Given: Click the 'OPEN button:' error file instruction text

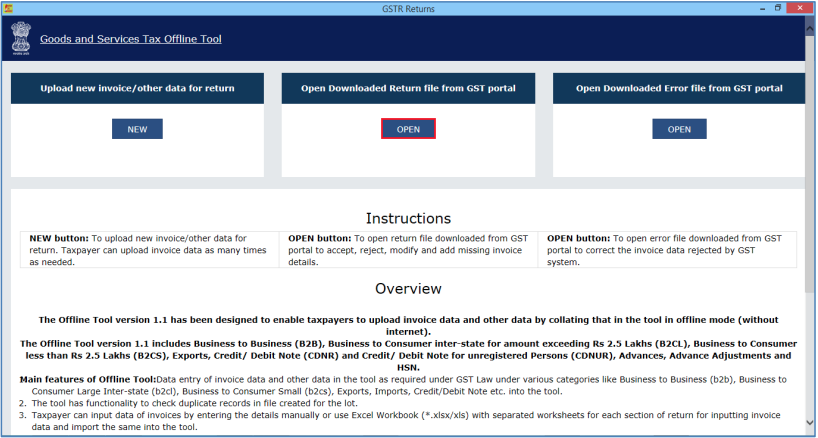Looking at the screenshot, I should [665, 250].
